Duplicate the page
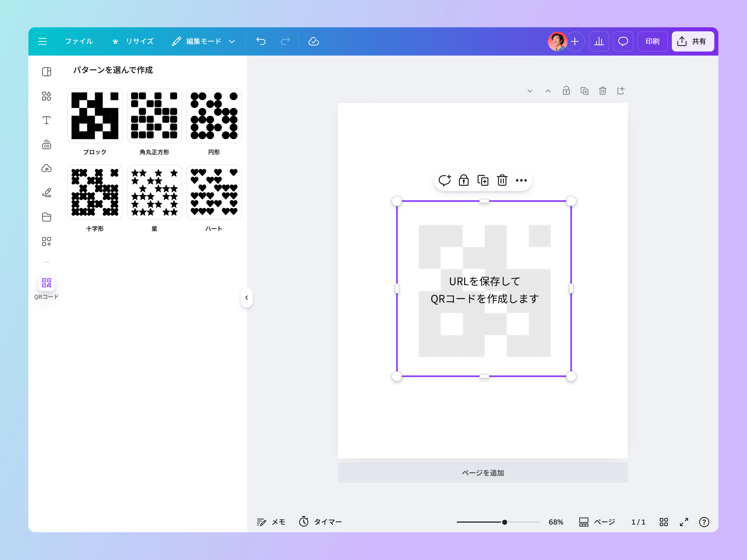Viewport: 747px width, 560px height. (x=585, y=91)
